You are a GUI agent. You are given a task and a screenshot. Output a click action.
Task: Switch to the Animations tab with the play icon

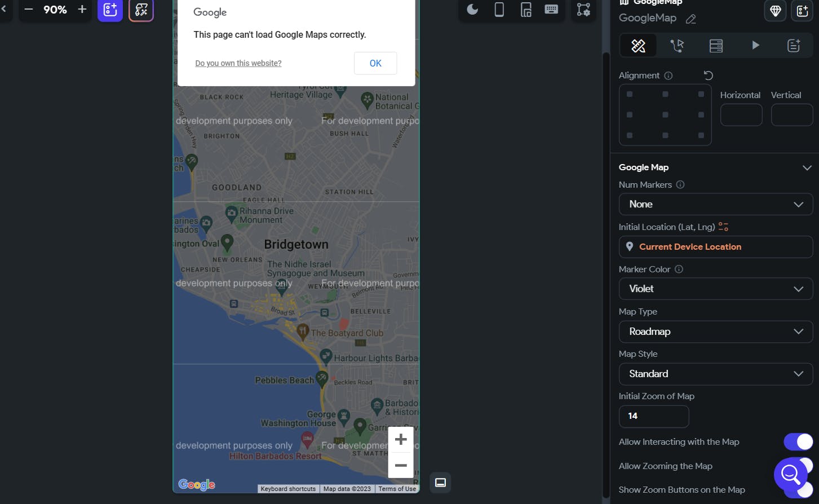click(755, 46)
